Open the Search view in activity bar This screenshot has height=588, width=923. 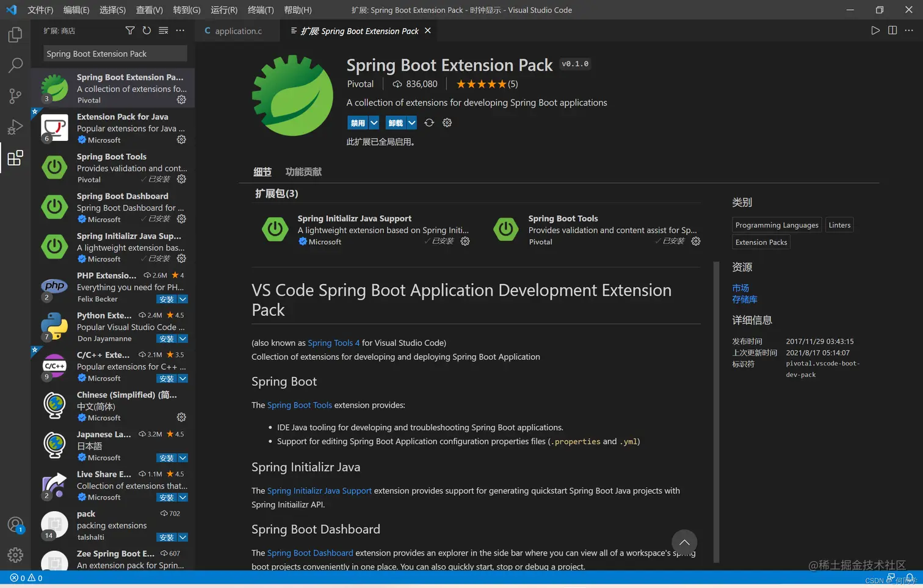tap(15, 65)
